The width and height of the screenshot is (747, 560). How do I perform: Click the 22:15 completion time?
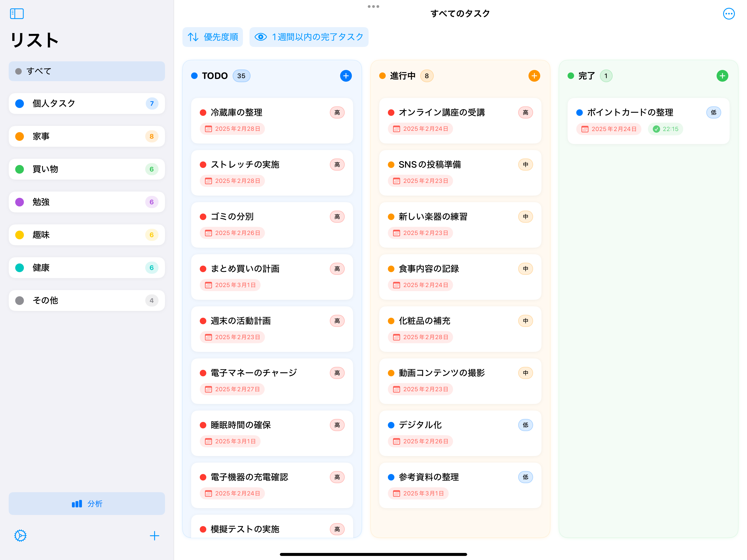tap(665, 129)
